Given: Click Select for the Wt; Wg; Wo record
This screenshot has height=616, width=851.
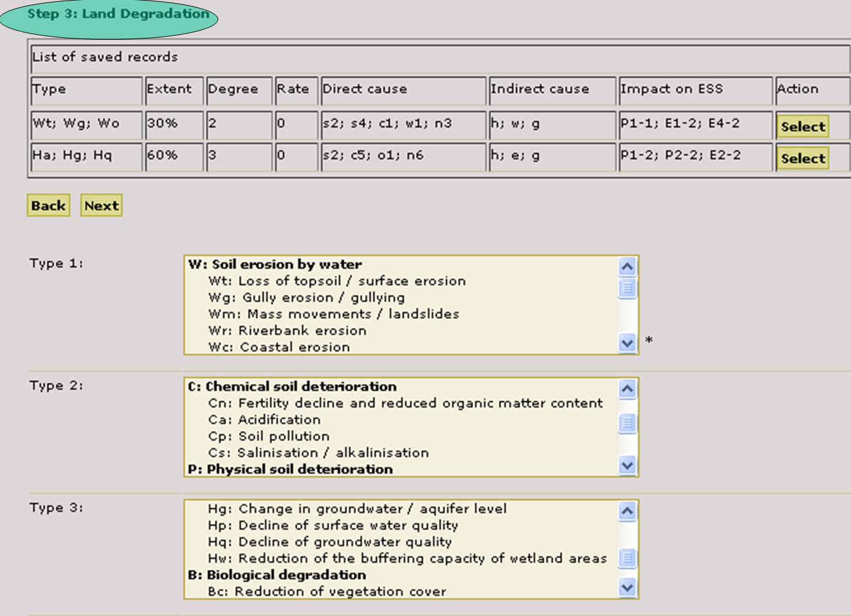Looking at the screenshot, I should 803,127.
